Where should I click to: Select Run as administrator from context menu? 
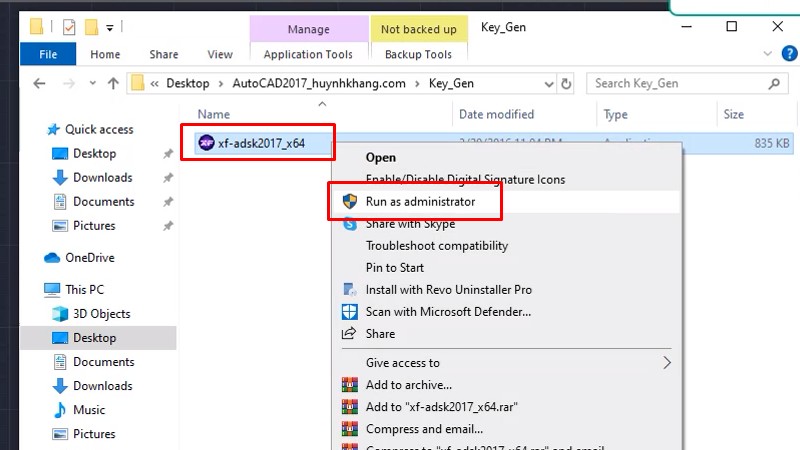pos(420,202)
